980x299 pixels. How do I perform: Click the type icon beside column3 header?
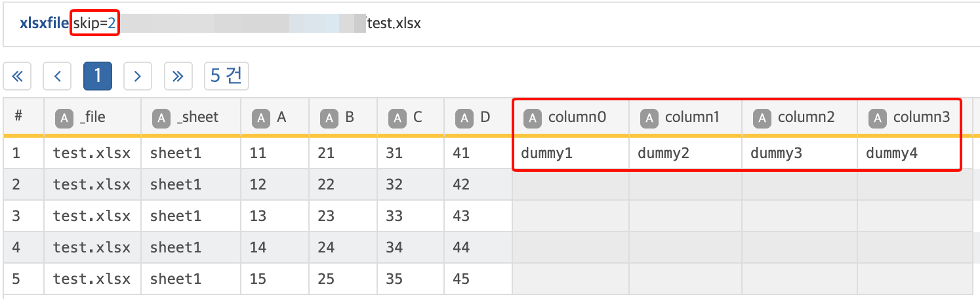(x=877, y=118)
